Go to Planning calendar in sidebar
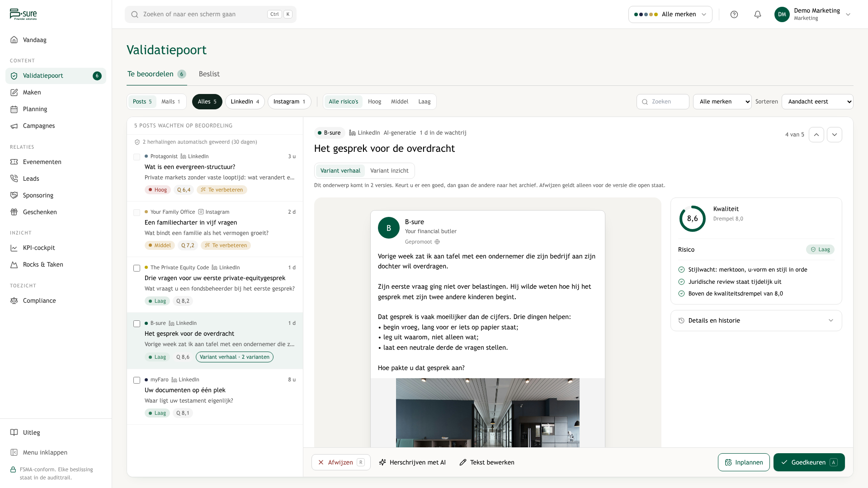Viewport: 868px width, 488px height. pos(56,109)
